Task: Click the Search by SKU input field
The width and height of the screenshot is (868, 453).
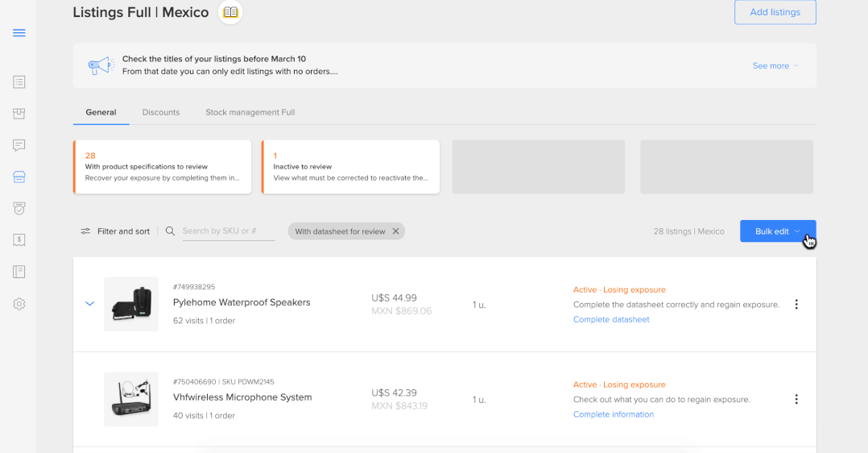Action: point(228,231)
